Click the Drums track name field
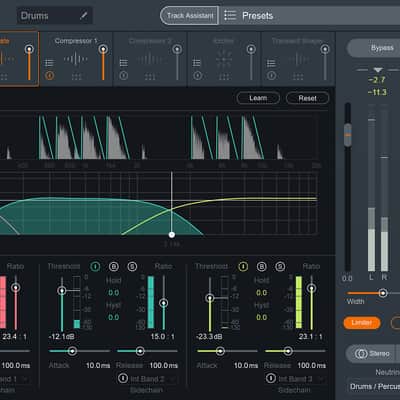This screenshot has height=400, width=400. pyautogui.click(x=55, y=15)
